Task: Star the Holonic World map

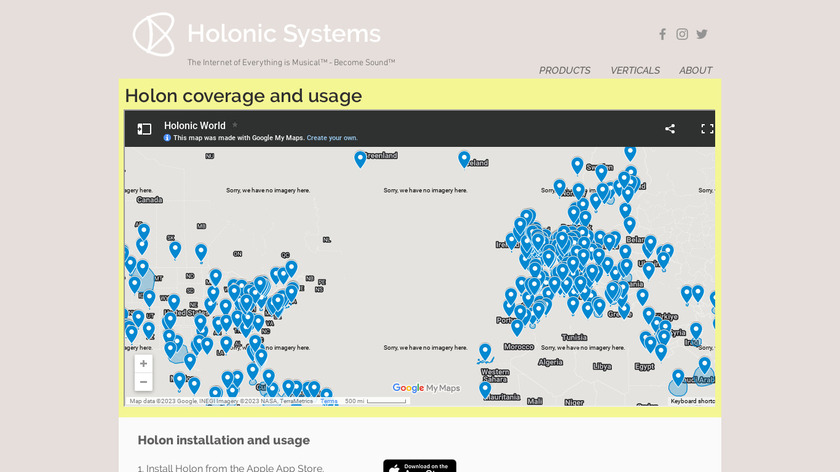Action: (x=235, y=125)
